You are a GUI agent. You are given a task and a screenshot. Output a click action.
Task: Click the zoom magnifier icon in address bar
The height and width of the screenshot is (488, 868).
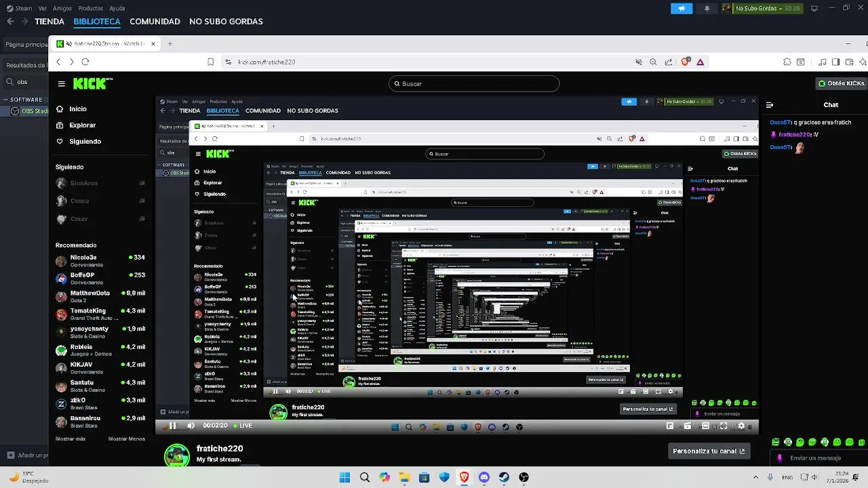coord(653,62)
